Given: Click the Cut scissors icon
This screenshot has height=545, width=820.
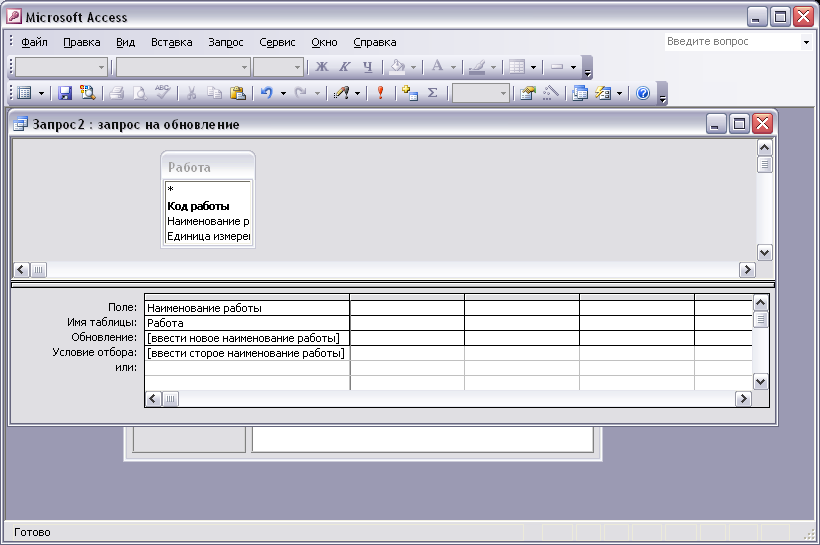Looking at the screenshot, I should point(191,93).
